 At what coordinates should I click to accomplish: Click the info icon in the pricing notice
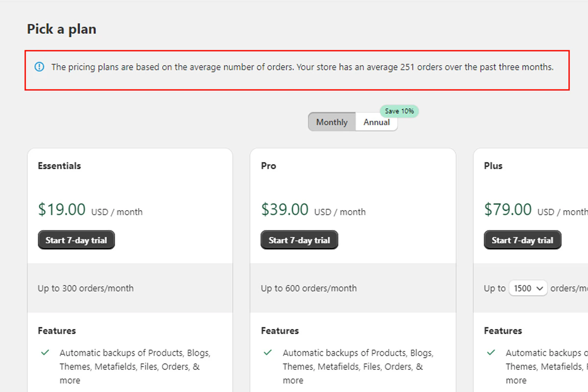click(39, 67)
